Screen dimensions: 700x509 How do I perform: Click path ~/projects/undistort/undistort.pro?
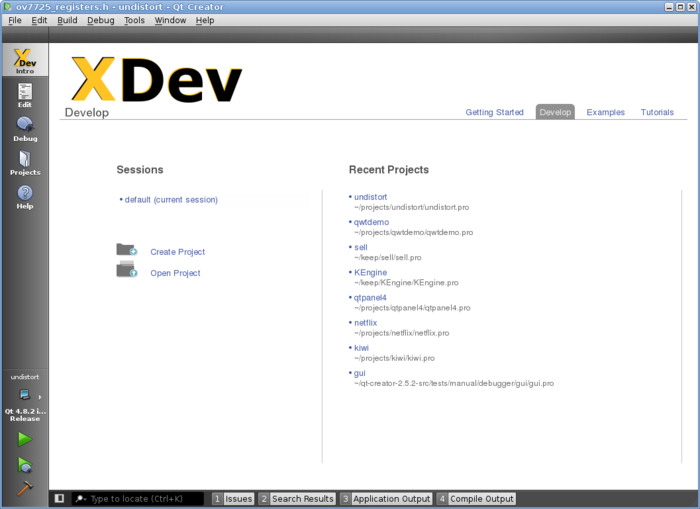coord(412,207)
